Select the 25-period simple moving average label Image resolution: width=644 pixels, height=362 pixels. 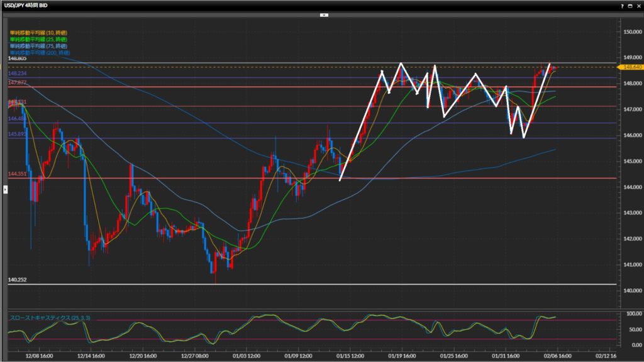tap(38, 39)
